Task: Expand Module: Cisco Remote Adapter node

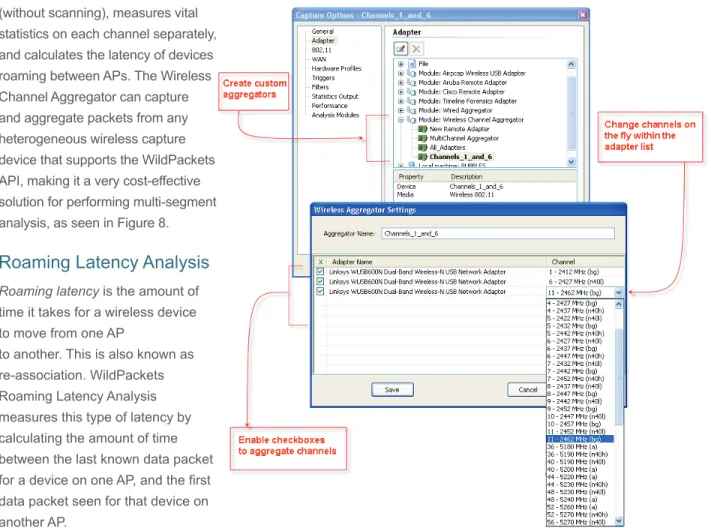Action: (400, 92)
